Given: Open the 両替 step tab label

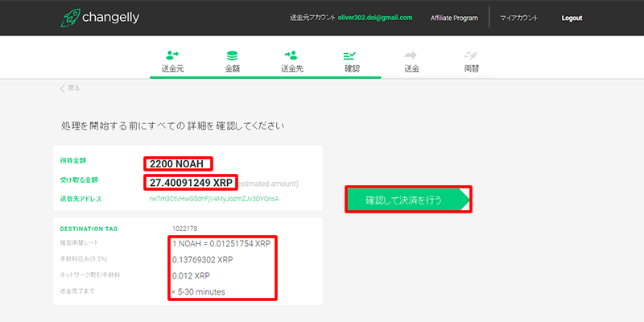Looking at the screenshot, I should pos(472,69).
